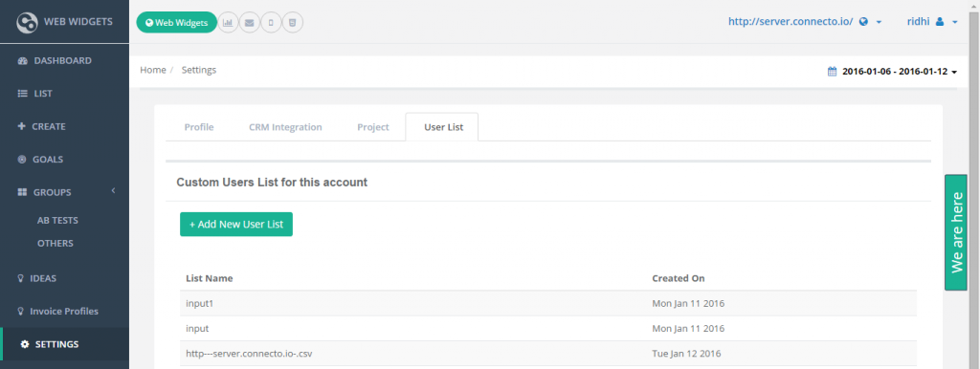Image resolution: width=980 pixels, height=369 pixels.
Task: Click the calendar icon by date range
Action: coord(832,72)
